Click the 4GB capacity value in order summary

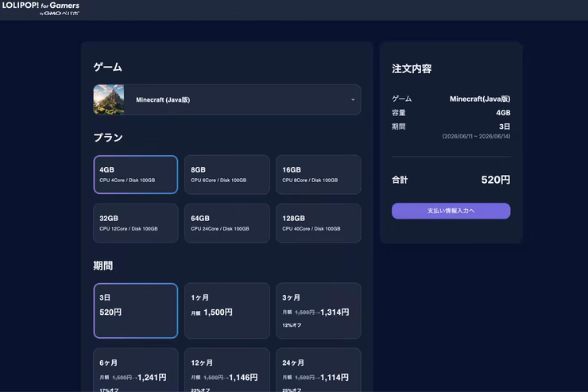[503, 113]
